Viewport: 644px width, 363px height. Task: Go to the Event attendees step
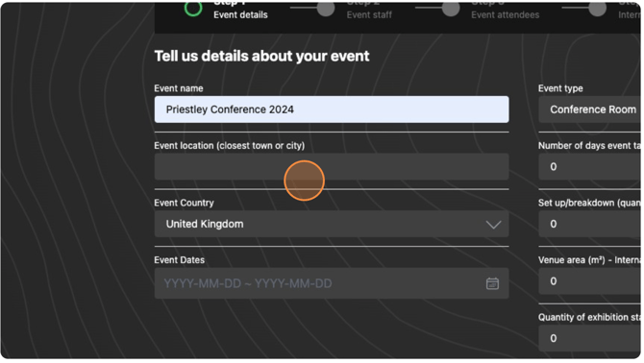(x=508, y=14)
